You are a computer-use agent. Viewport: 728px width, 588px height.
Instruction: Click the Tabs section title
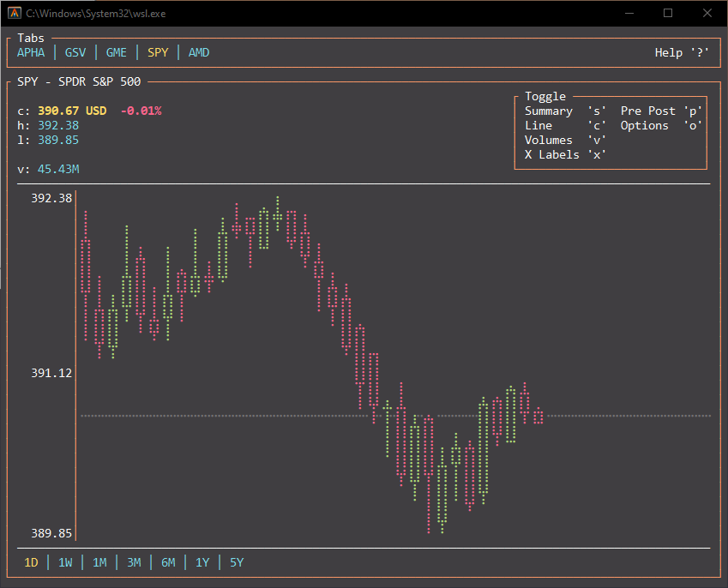click(31, 38)
